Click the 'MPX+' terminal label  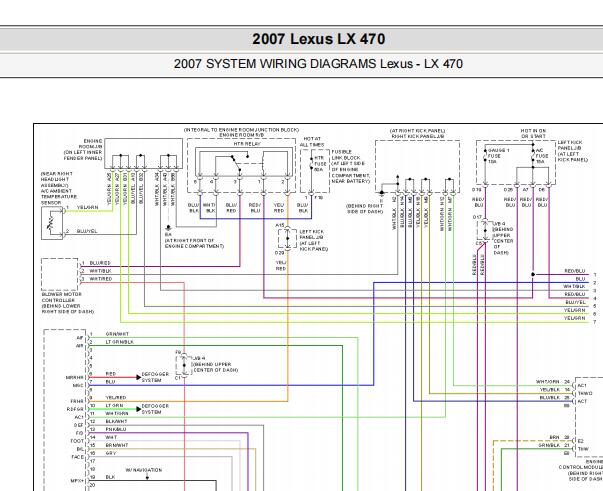(77, 481)
